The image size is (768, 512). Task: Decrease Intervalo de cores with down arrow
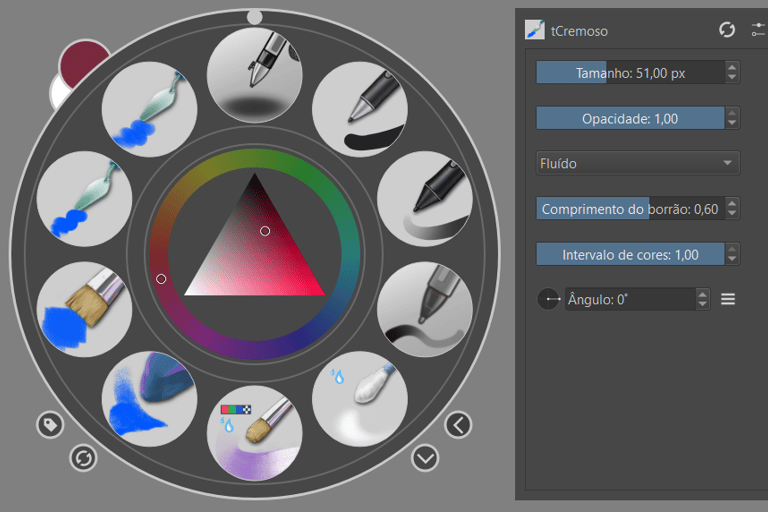(732, 260)
